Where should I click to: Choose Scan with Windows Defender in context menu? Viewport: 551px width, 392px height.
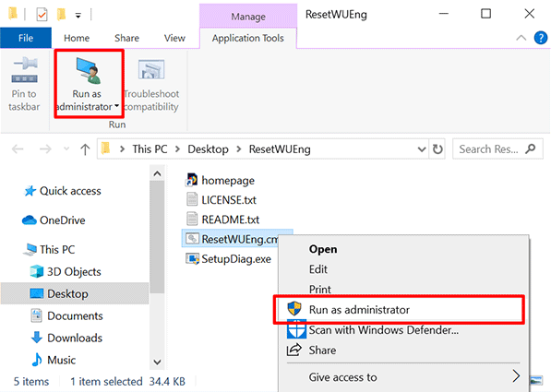coord(403,330)
